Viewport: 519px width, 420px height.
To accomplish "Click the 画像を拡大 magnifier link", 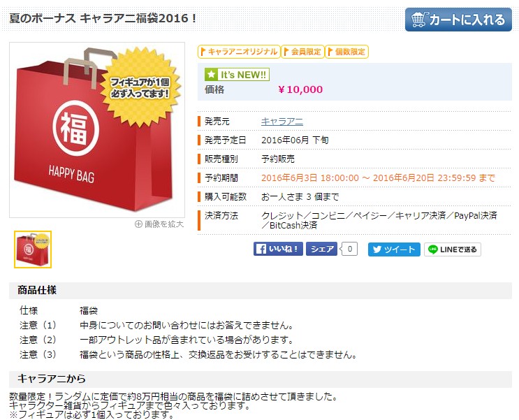I will (159, 224).
